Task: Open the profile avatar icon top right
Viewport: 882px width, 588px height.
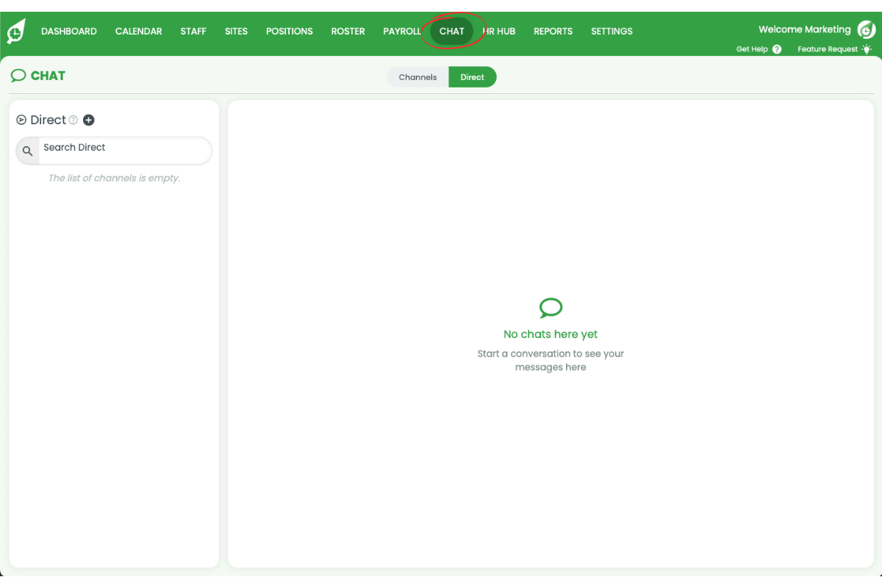Action: [867, 29]
